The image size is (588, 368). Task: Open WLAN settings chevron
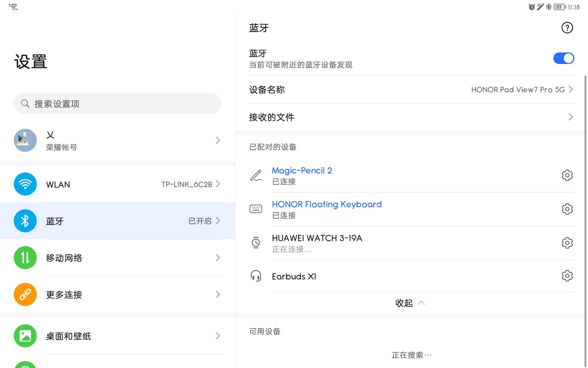(218, 184)
